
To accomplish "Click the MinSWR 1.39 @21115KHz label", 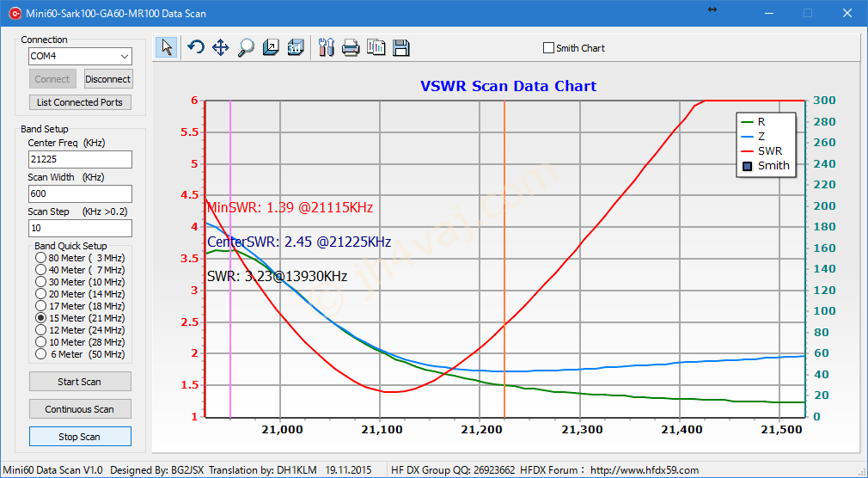I will tap(290, 208).
